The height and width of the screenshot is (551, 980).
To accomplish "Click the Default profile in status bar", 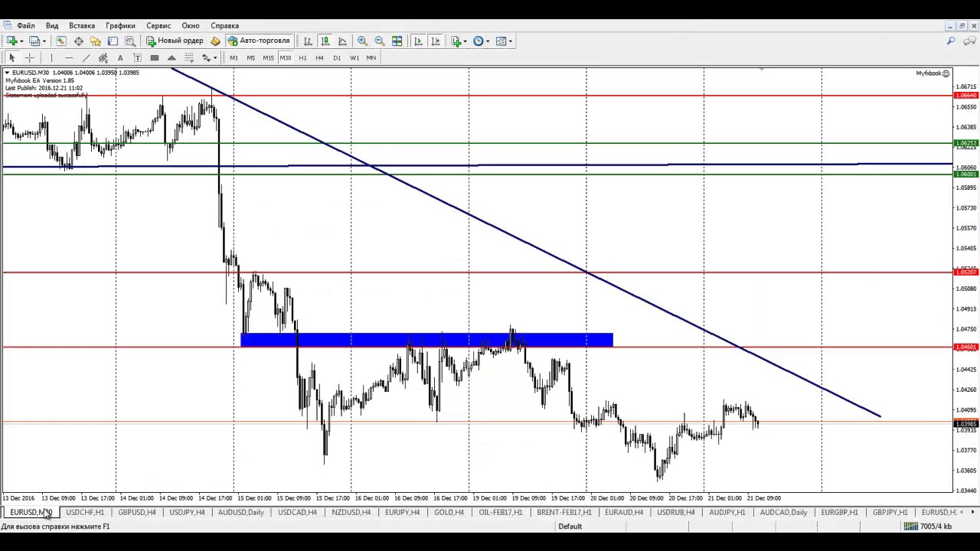I will 570,527.
